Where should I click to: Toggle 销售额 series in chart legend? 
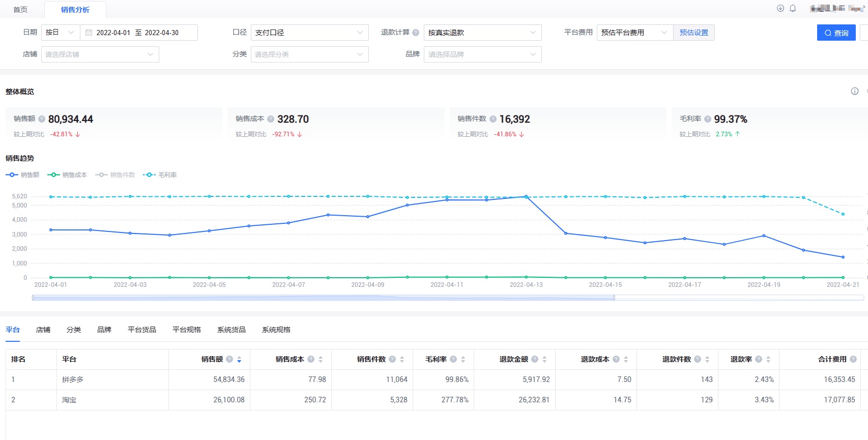(22, 175)
